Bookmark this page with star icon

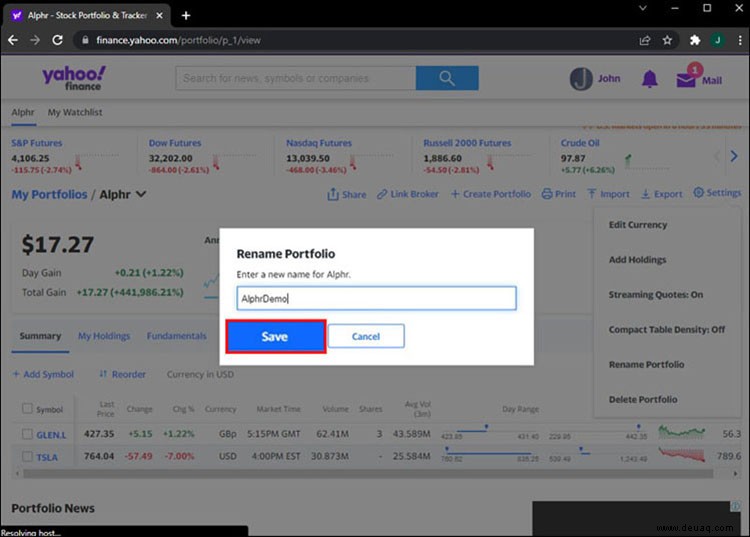667,40
